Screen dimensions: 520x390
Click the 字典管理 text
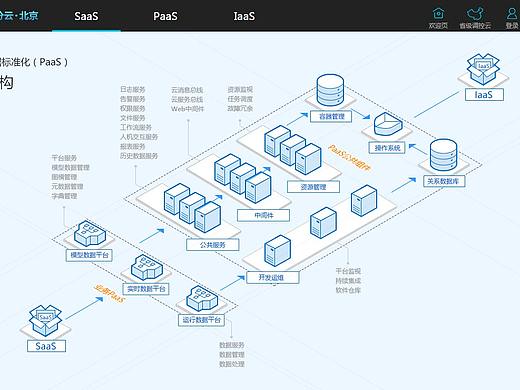pyautogui.click(x=64, y=196)
